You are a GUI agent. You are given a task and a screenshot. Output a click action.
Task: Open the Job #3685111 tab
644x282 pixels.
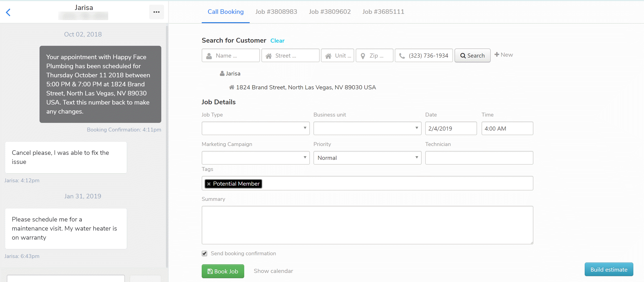[383, 12]
